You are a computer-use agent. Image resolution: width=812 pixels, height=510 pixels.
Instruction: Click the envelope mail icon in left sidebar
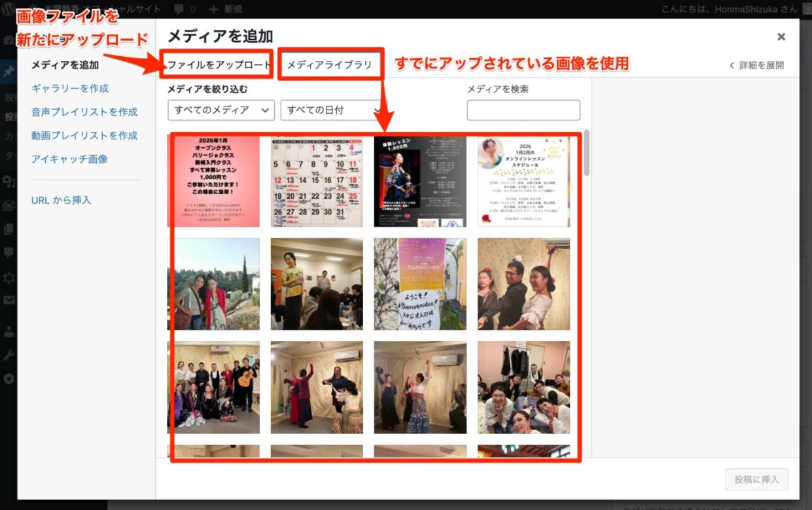pyautogui.click(x=9, y=301)
